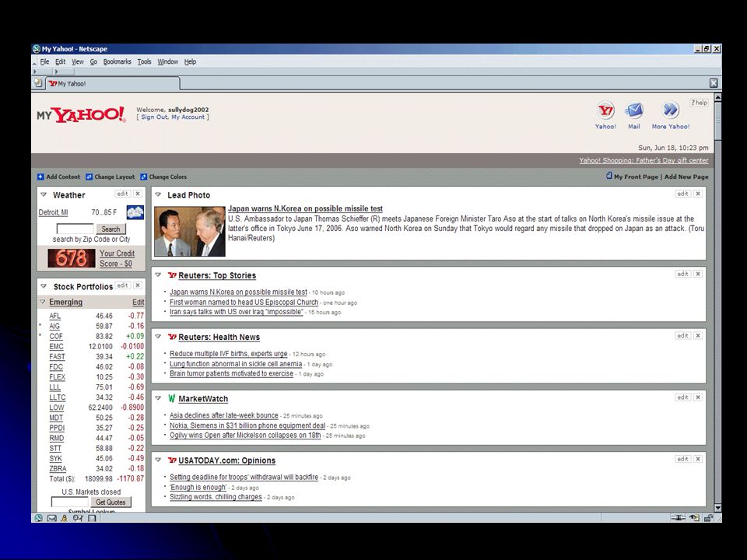Close the Reuters: Top Stories module
The image size is (747, 560).
point(697,275)
